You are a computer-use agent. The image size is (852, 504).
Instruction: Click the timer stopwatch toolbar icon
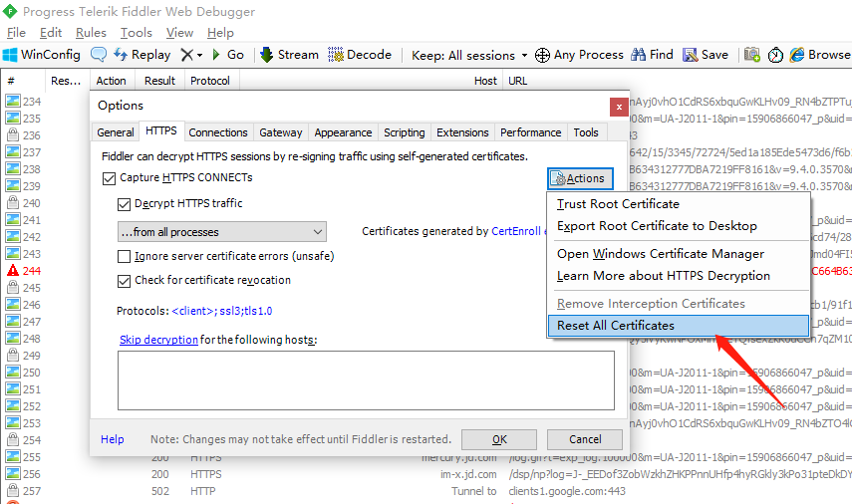click(x=775, y=55)
